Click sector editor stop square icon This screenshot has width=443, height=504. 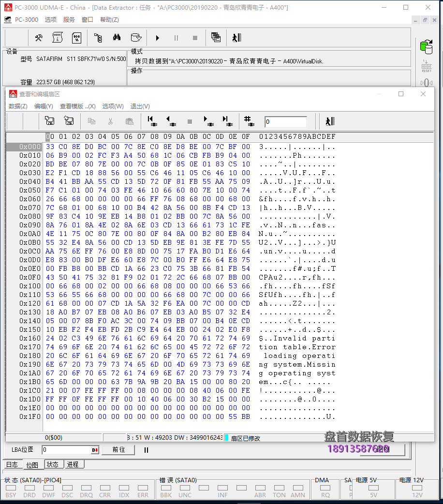(190, 121)
